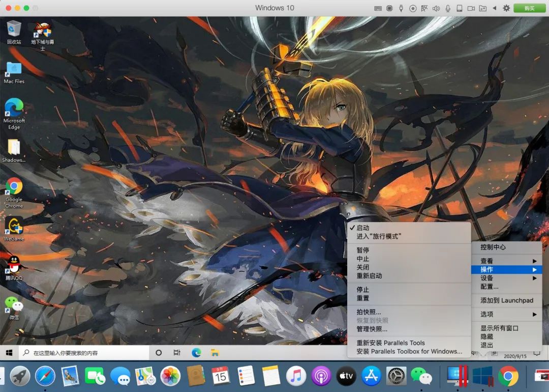Screen dimensions: 549x392
Task: Select the Mac Files desktop folder
Action: tap(14, 73)
